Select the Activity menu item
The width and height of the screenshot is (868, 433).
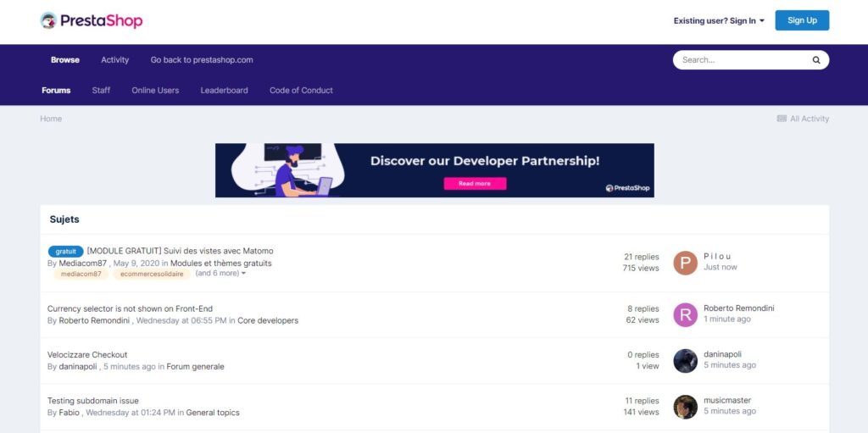(x=114, y=60)
